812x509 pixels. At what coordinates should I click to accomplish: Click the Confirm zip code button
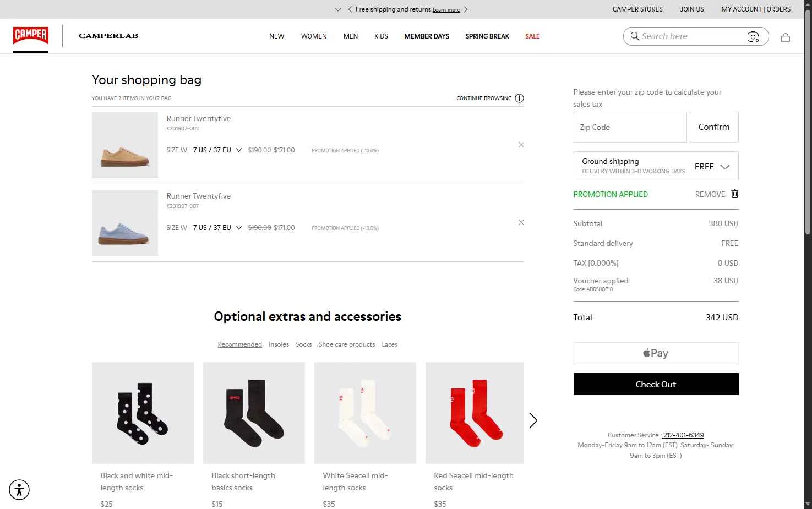(x=713, y=127)
